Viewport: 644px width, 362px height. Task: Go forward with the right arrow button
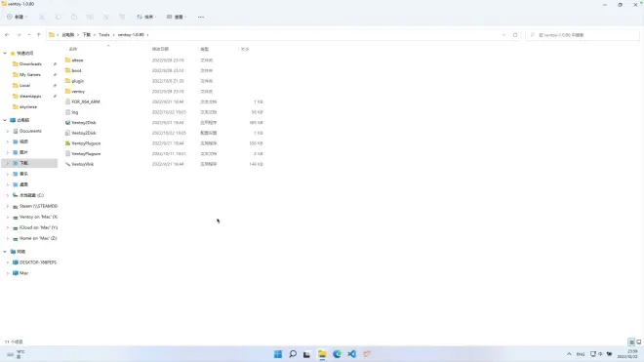click(19, 35)
